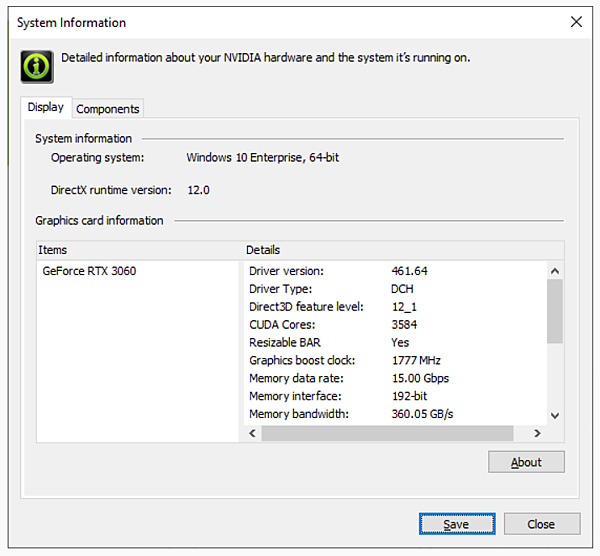Click the Graphics boost clock value 1777 MHz
This screenshot has height=556, width=600.
coord(416,360)
